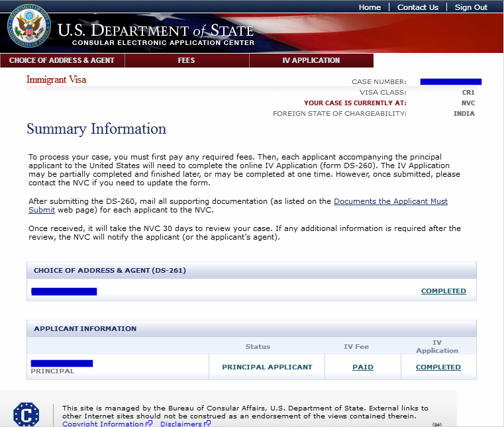The image size is (504, 427).
Task: Click the PRINCIPAL label under applicant name
Action: pyautogui.click(x=52, y=371)
